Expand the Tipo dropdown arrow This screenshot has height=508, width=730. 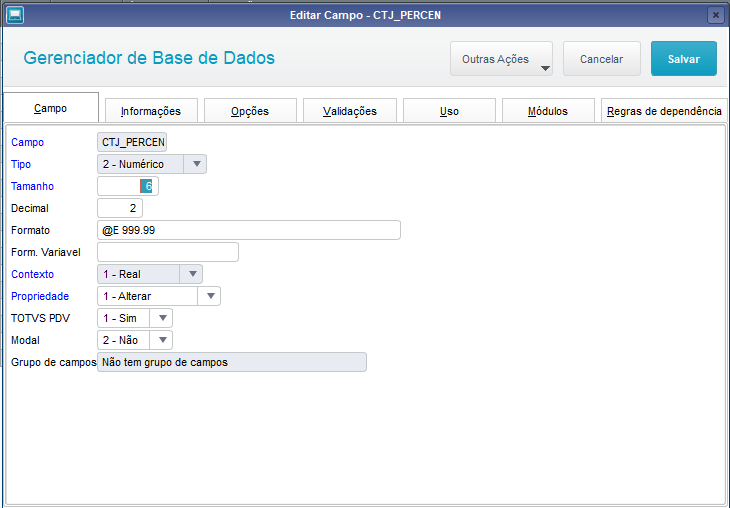[x=196, y=164]
